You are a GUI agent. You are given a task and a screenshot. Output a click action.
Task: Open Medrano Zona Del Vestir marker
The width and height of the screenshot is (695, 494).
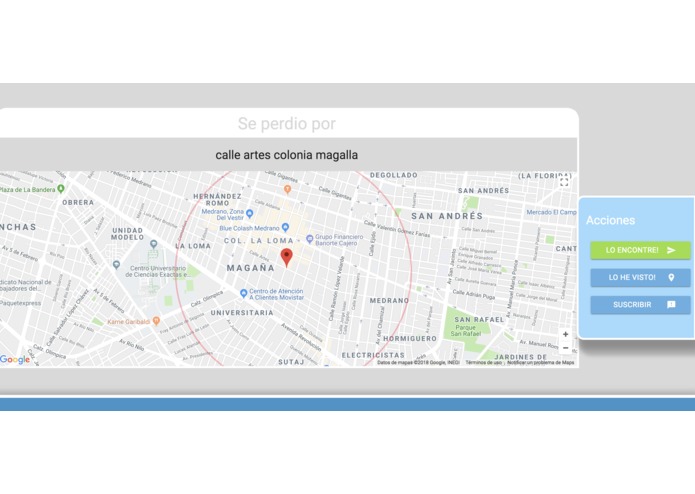250,214
